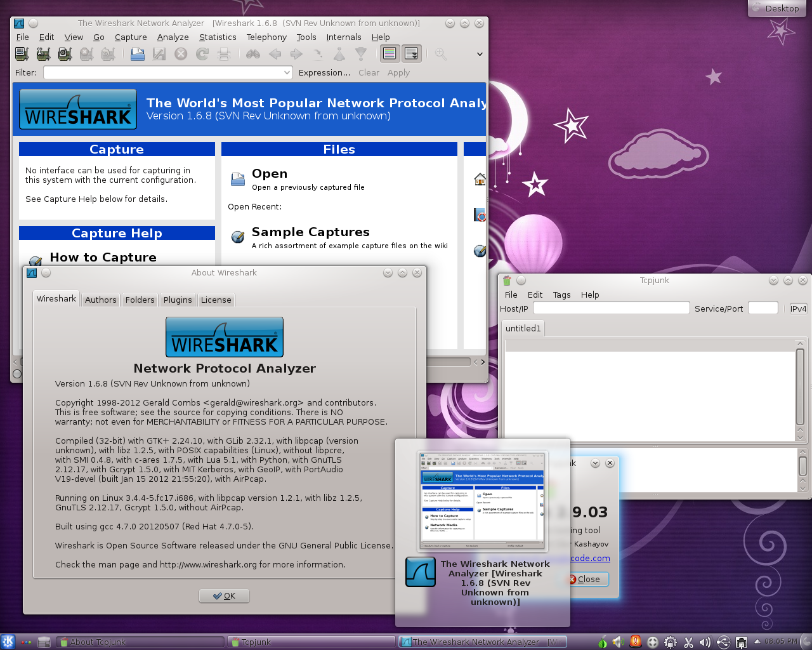Open the speaker volume tray icon
The width and height of the screenshot is (812, 650).
705,642
